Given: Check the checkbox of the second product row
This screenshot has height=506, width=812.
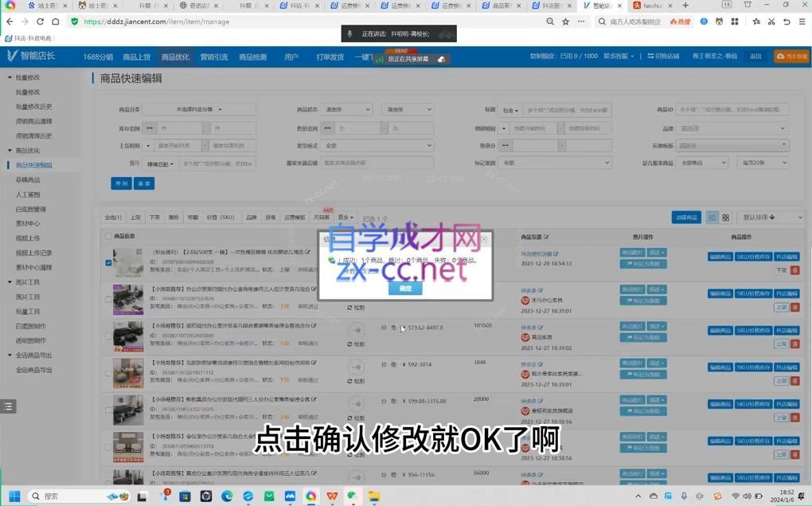Looking at the screenshot, I should point(109,300).
